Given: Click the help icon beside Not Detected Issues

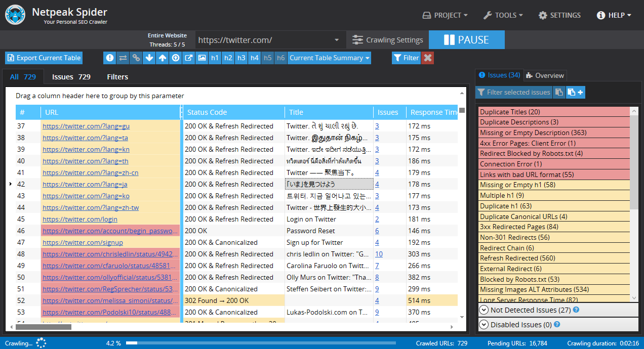Looking at the screenshot, I should coord(576,310).
